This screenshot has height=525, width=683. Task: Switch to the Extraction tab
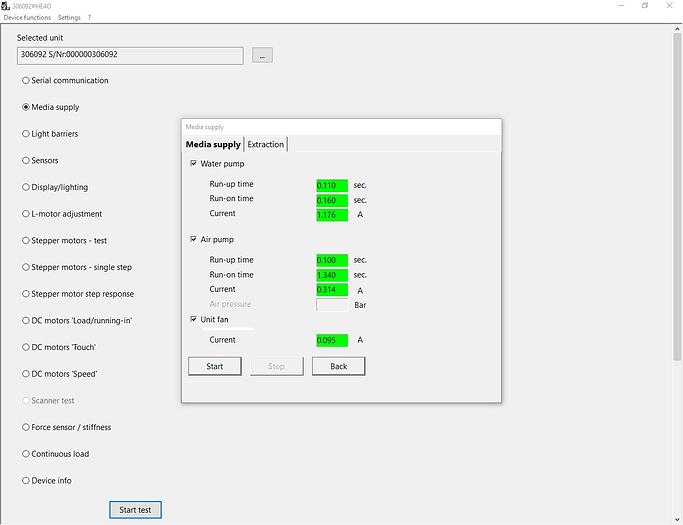(266, 145)
